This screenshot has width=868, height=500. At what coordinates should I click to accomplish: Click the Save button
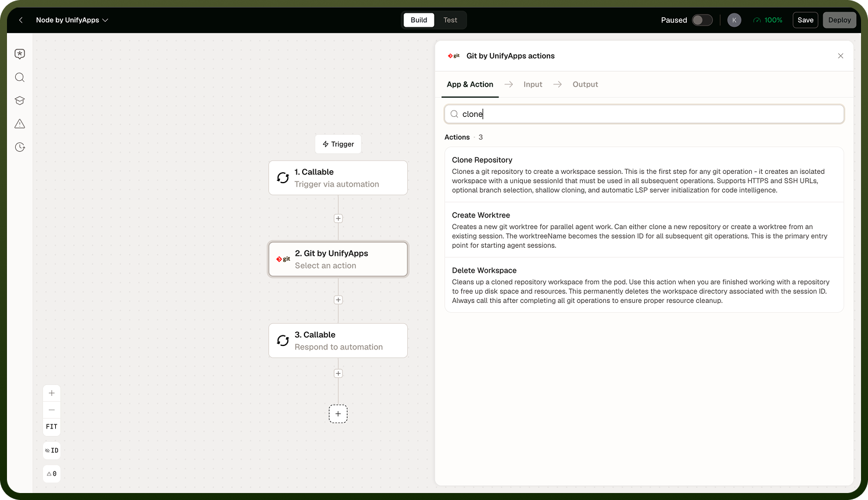point(805,20)
